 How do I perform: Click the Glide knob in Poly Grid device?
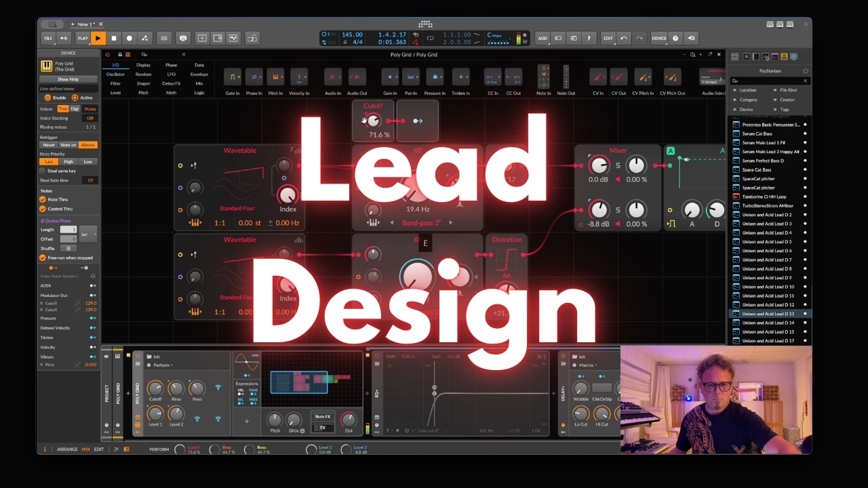point(294,420)
